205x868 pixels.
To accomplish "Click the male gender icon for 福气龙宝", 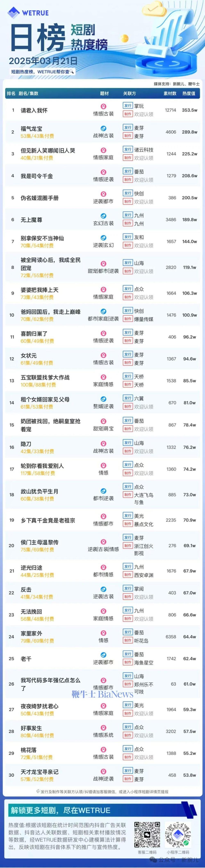I will (x=103, y=128).
